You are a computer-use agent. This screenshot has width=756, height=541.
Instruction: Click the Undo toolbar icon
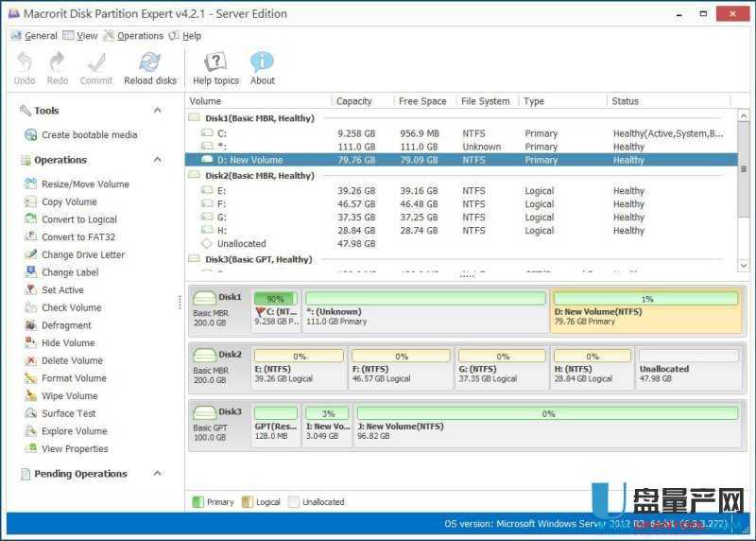click(x=25, y=63)
